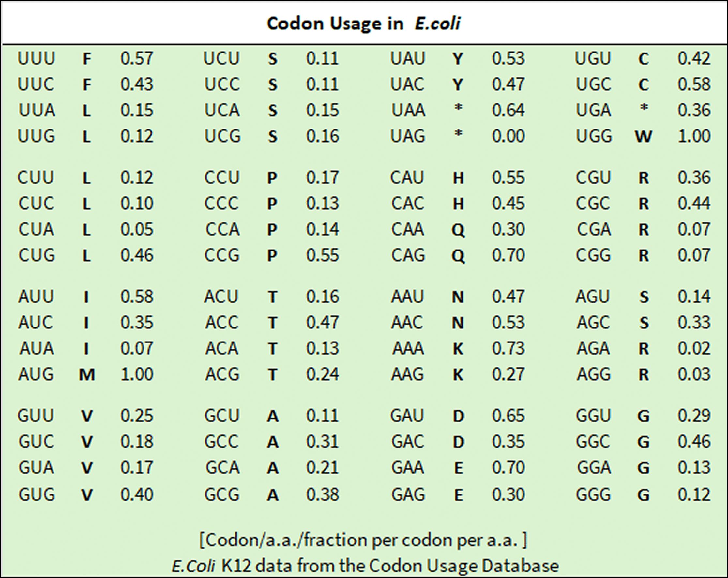Click the 0.00 fraction value for UAG
The image size is (728, 578).
pos(508,136)
